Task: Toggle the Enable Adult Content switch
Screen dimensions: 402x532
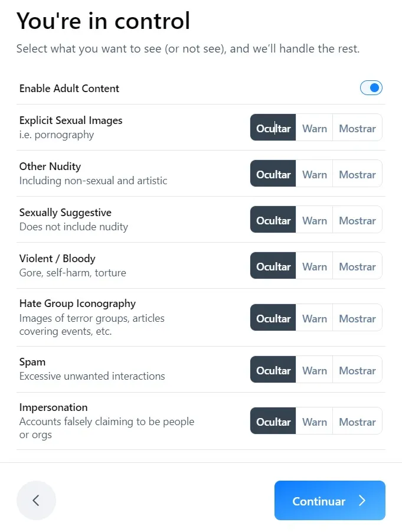Action: pos(371,88)
